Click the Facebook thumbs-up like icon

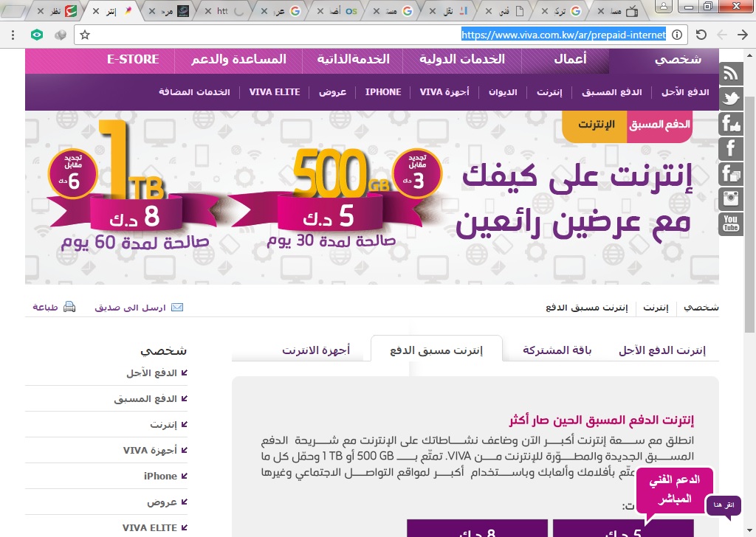click(x=731, y=123)
